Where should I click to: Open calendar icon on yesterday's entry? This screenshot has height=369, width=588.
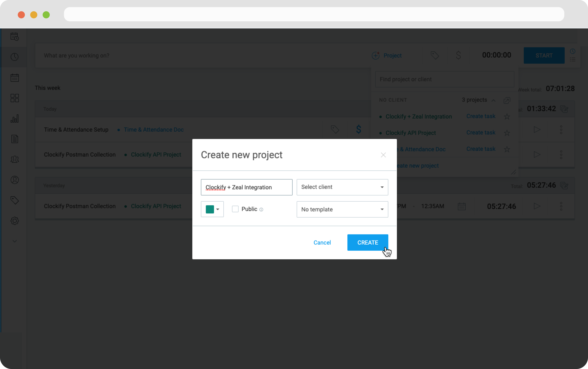(462, 206)
